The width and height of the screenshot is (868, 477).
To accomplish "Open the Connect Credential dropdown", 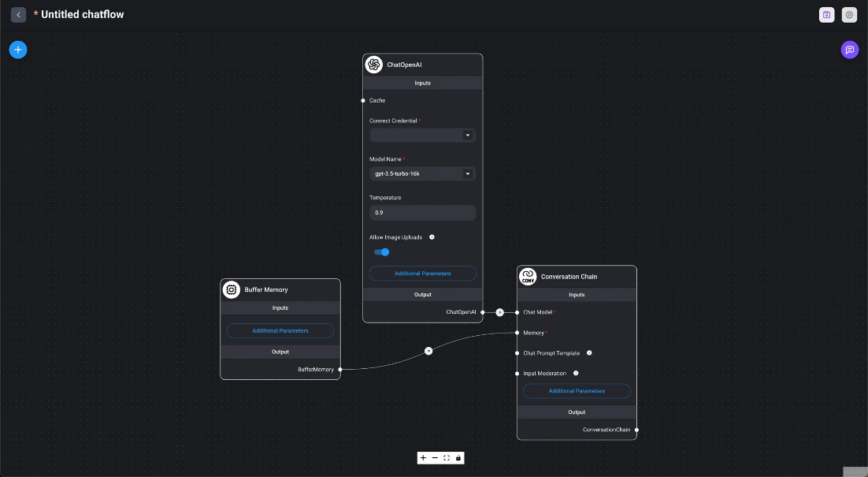I will (422, 136).
